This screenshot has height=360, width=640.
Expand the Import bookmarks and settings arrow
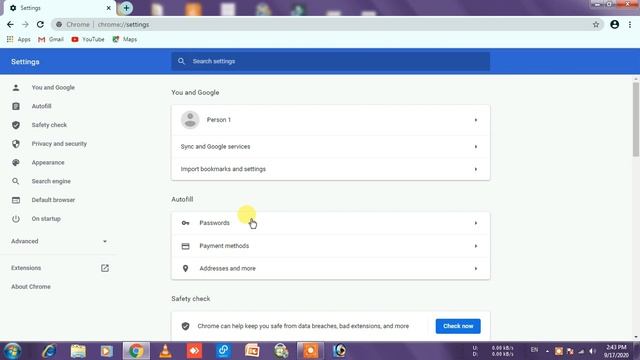pyautogui.click(x=476, y=169)
